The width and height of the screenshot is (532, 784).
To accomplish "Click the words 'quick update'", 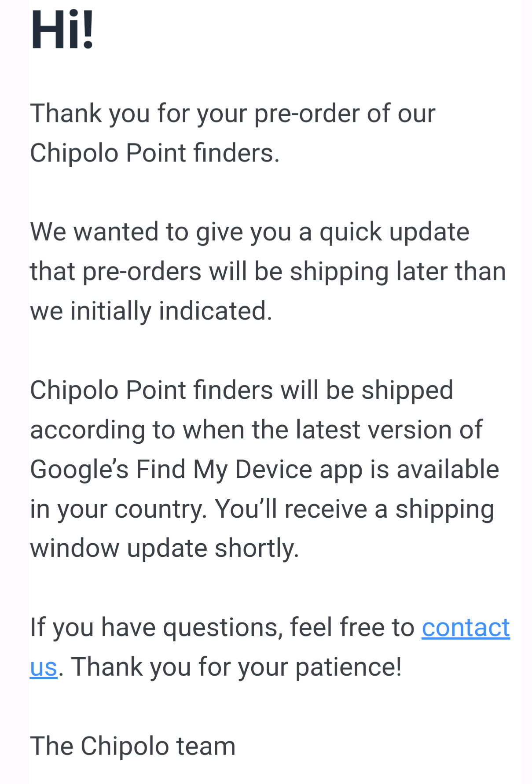I will click(x=394, y=232).
